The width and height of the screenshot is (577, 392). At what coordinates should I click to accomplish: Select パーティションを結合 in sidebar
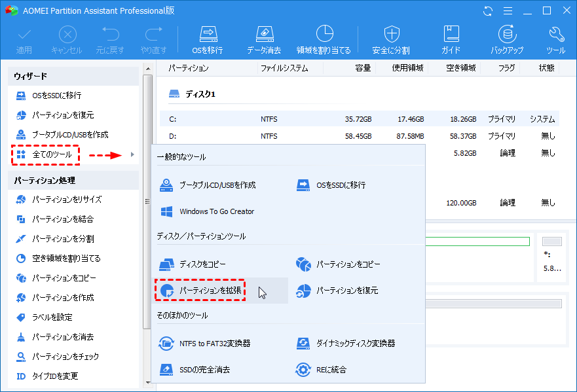click(55, 219)
